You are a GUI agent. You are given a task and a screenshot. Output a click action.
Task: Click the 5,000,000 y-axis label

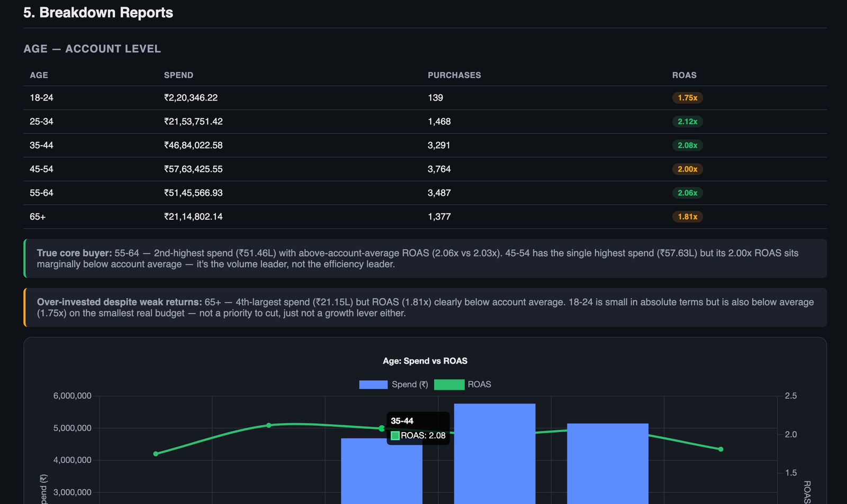tap(73, 428)
